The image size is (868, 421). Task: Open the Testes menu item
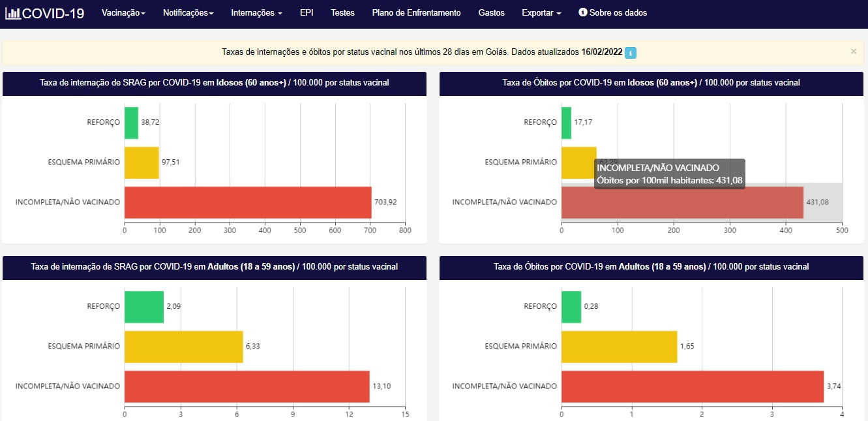click(x=342, y=12)
